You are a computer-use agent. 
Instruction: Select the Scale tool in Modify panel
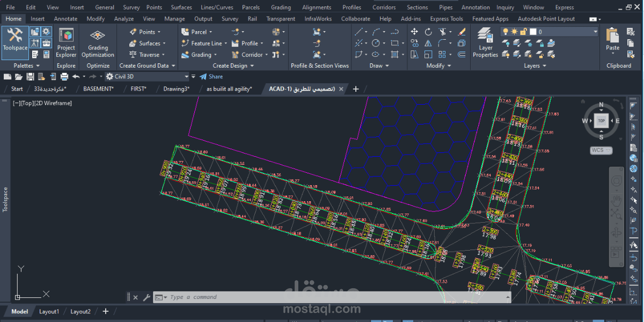(428, 54)
